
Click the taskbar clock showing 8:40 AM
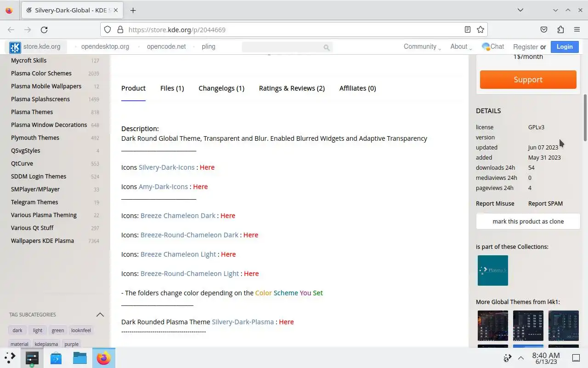(546, 358)
